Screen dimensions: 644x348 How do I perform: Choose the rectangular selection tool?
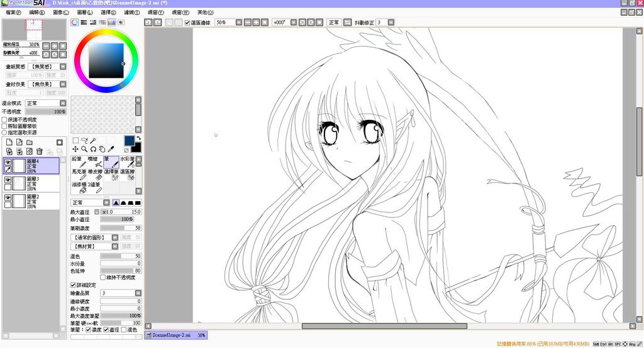pyautogui.click(x=75, y=140)
